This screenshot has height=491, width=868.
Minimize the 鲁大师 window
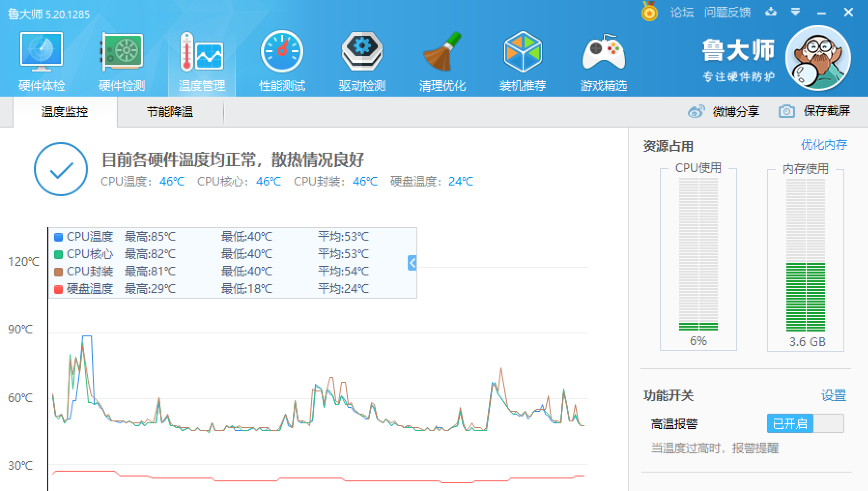(x=822, y=12)
